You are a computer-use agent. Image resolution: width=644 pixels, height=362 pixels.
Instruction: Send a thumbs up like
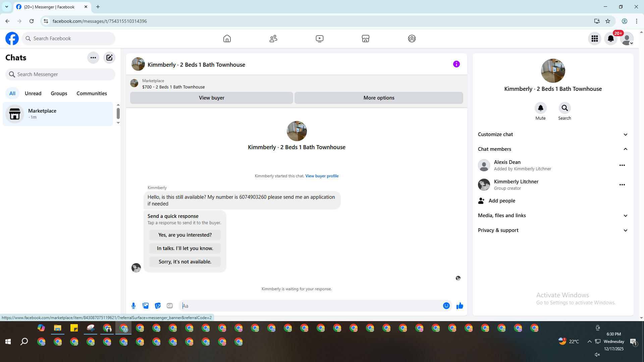click(x=460, y=306)
